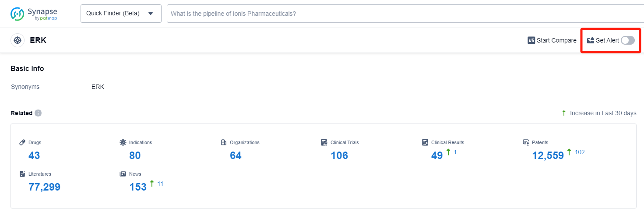The width and height of the screenshot is (644, 212).
Task: Click the Indications virus icon
Action: click(123, 142)
